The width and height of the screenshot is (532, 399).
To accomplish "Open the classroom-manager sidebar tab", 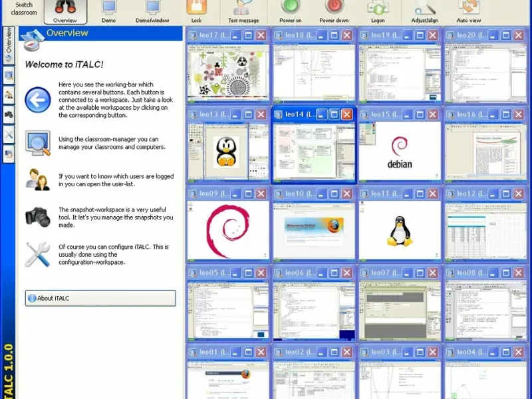I will [x=9, y=75].
